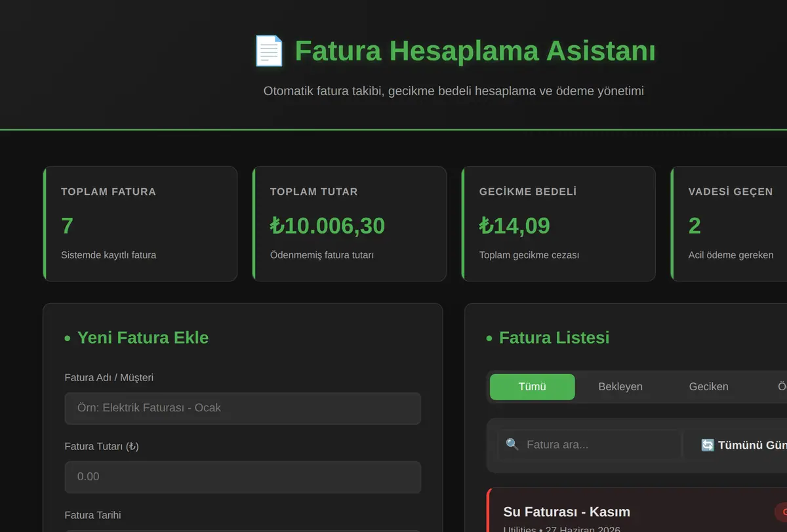Click the Vadesi Geçen count 2
This screenshot has width=787, height=532.
coord(695,226)
